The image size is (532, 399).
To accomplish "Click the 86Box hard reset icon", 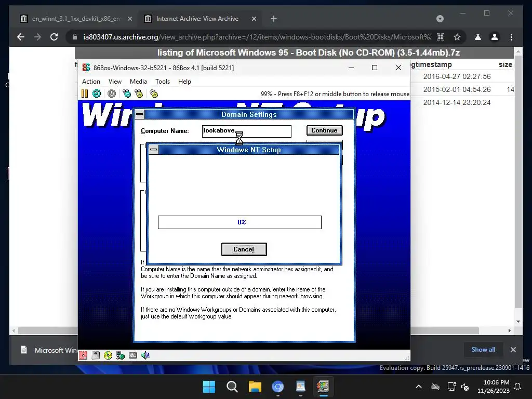I will pos(97,94).
